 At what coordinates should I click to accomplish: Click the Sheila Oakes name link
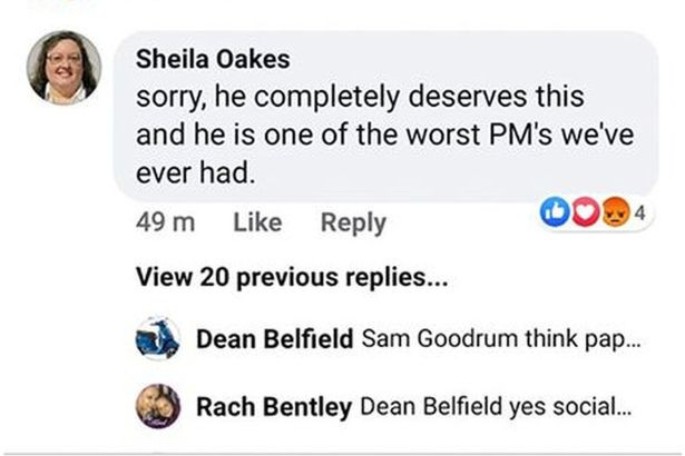[x=213, y=59]
